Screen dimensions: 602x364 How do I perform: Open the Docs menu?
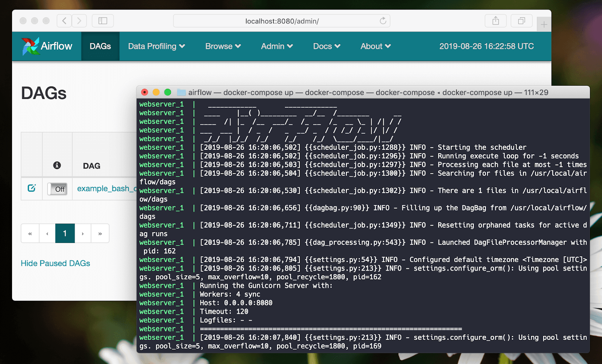(326, 46)
